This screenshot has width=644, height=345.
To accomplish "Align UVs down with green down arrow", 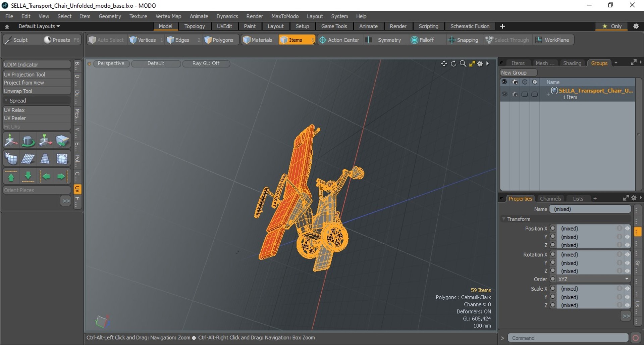I will pyautogui.click(x=28, y=176).
